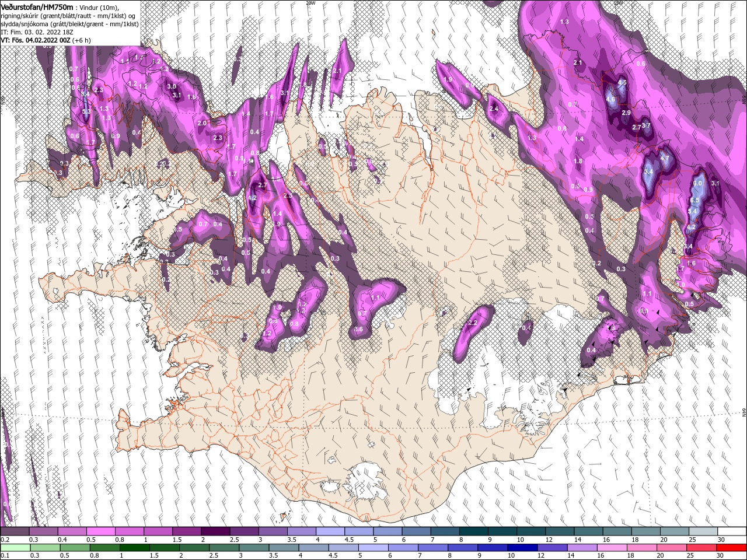Click the 5.3 precipitation value on the map
This screenshot has height=560, width=747.
(x=86, y=111)
